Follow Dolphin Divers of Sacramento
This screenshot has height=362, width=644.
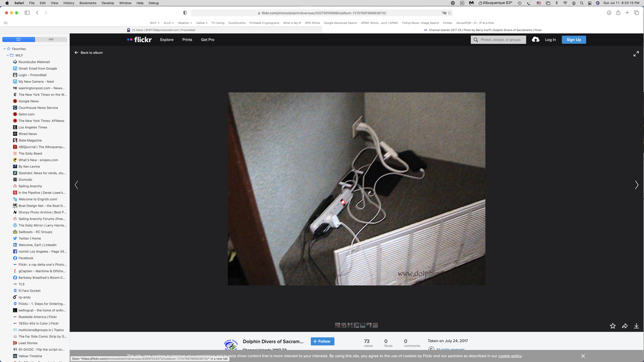click(x=322, y=341)
